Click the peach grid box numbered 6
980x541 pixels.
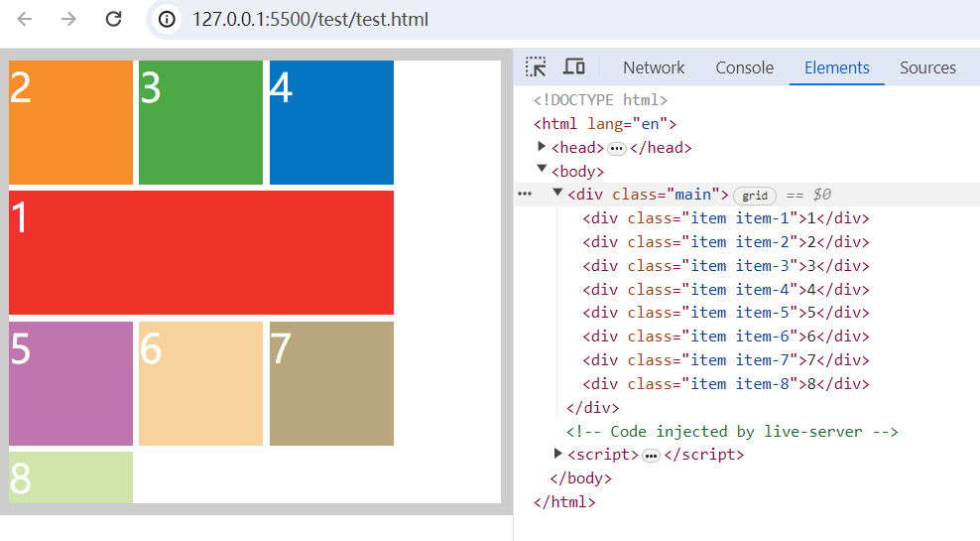(200, 383)
